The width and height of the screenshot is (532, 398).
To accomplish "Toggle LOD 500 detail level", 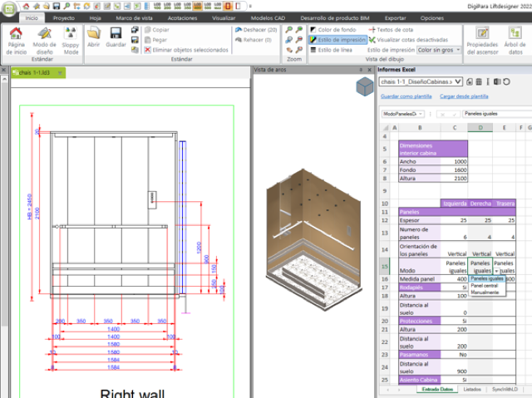I will 208,6.
